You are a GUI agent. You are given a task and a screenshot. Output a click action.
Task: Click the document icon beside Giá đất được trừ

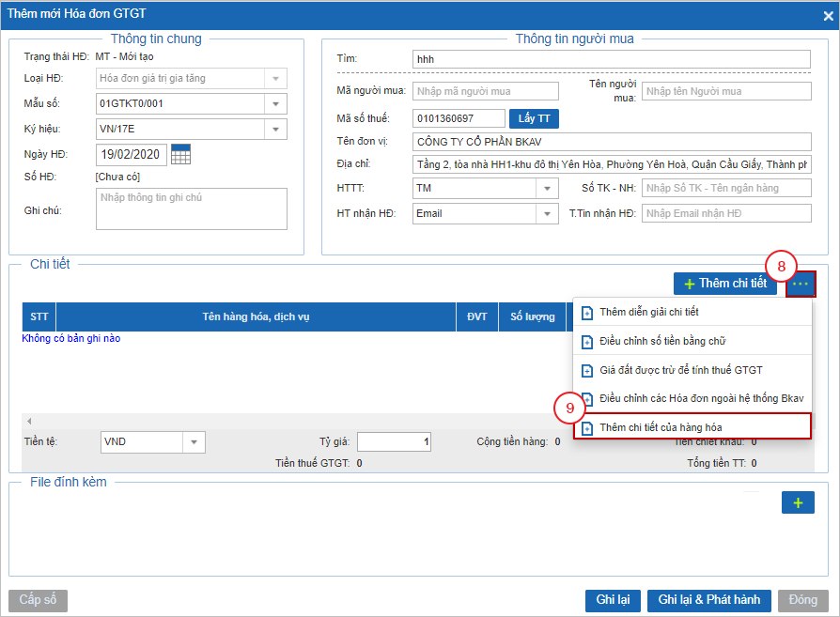(x=587, y=371)
